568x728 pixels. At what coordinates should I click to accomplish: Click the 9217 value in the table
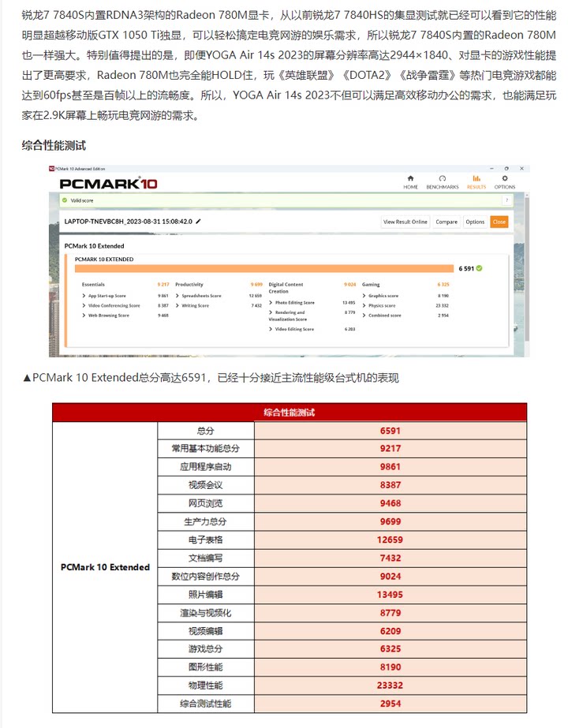point(390,449)
